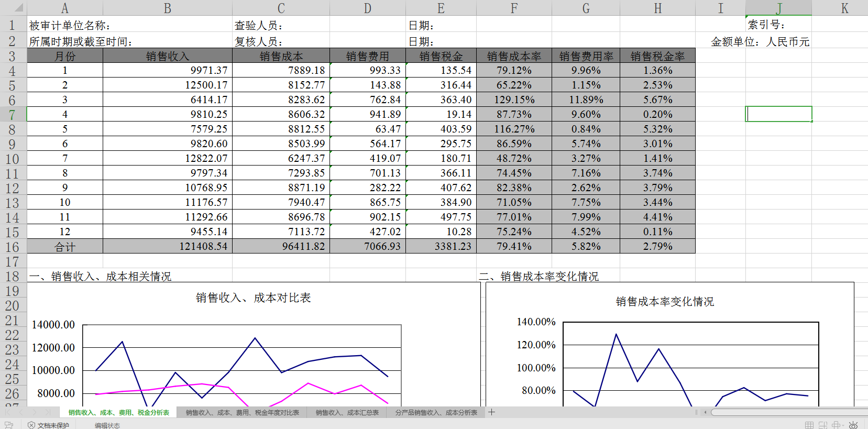Select column B header
This screenshot has height=429, width=868.
(x=168, y=8)
